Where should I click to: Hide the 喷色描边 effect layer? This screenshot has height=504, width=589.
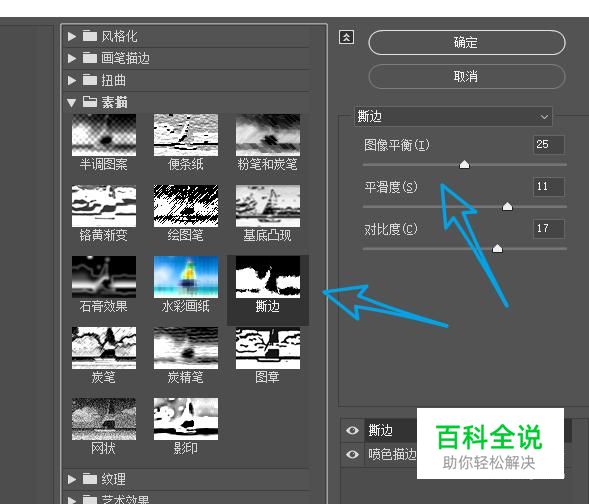coord(352,454)
